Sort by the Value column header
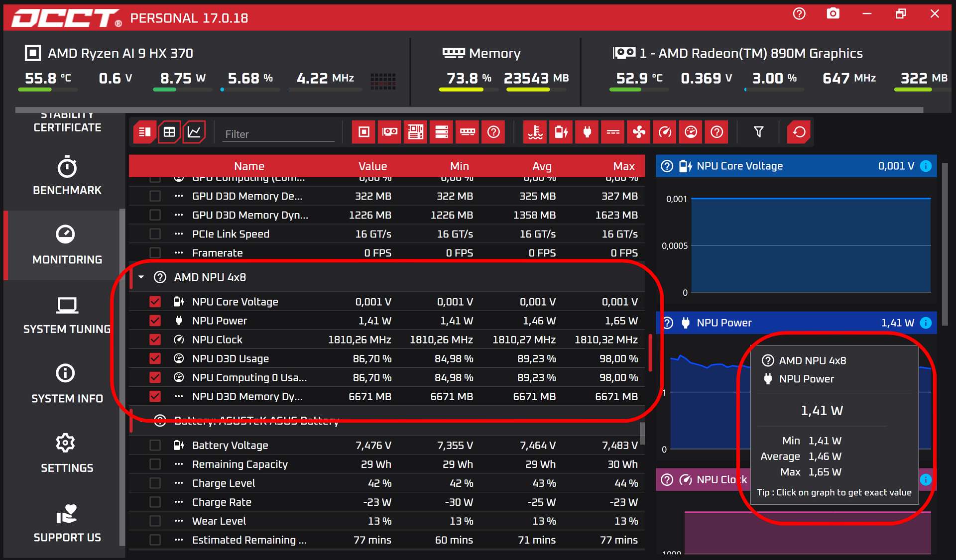The height and width of the screenshot is (560, 956). [372, 166]
